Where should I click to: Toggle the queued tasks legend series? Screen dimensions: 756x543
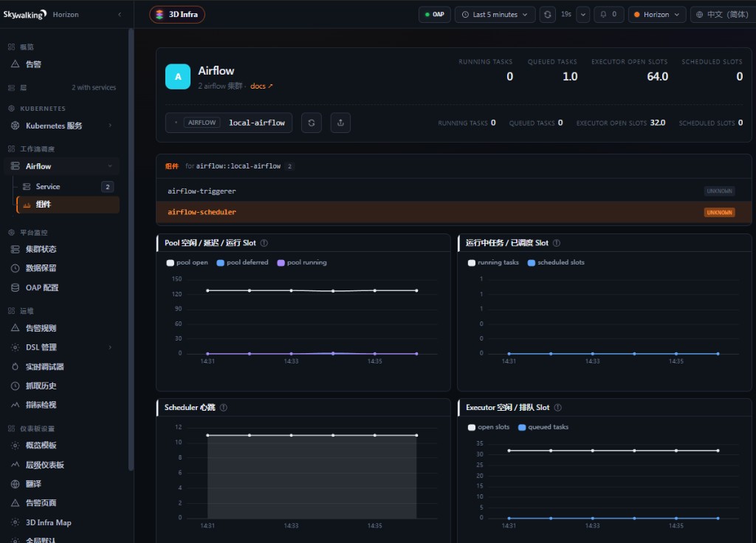[543, 427]
